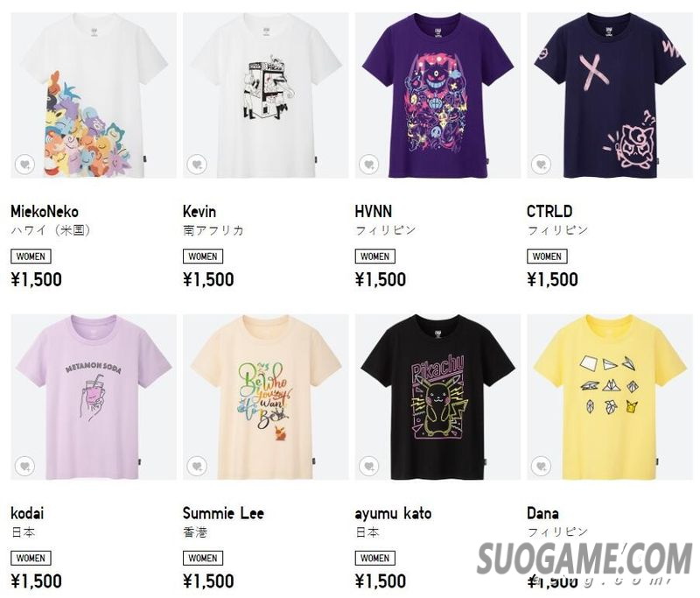
Task: Open the MiekoNeko Pokemon pile shirt image
Action: point(94,95)
